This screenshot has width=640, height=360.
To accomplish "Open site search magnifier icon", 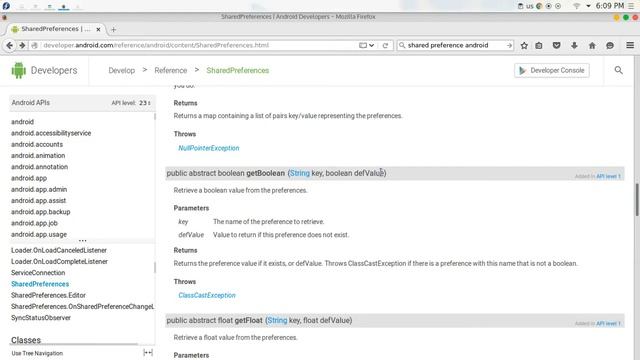I will 618,70.
